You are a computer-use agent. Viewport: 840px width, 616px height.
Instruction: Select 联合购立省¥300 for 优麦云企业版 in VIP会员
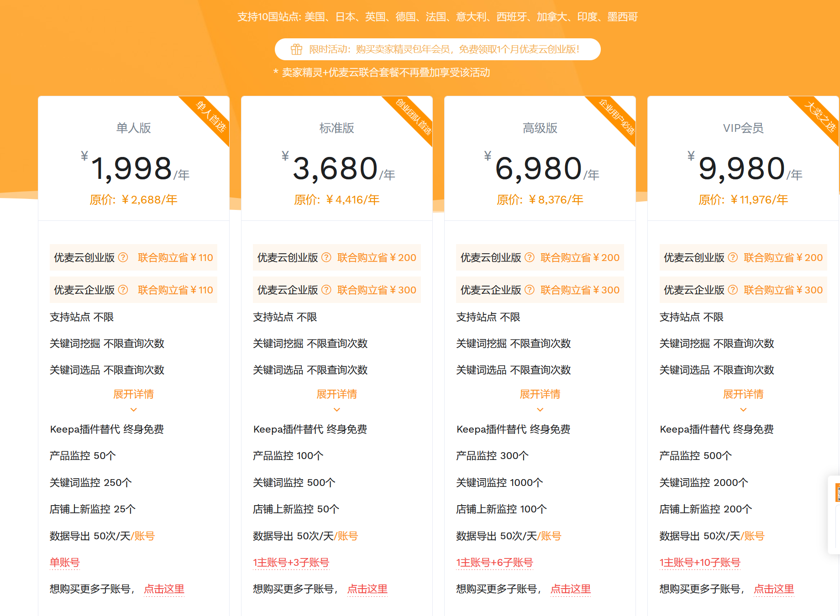[783, 290]
